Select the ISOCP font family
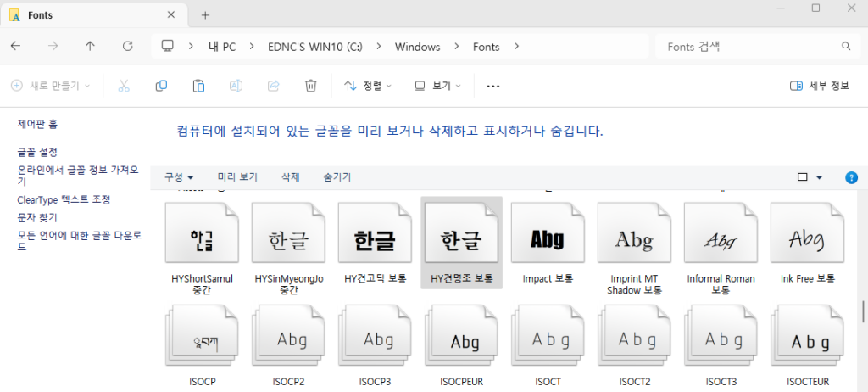 pyautogui.click(x=202, y=344)
